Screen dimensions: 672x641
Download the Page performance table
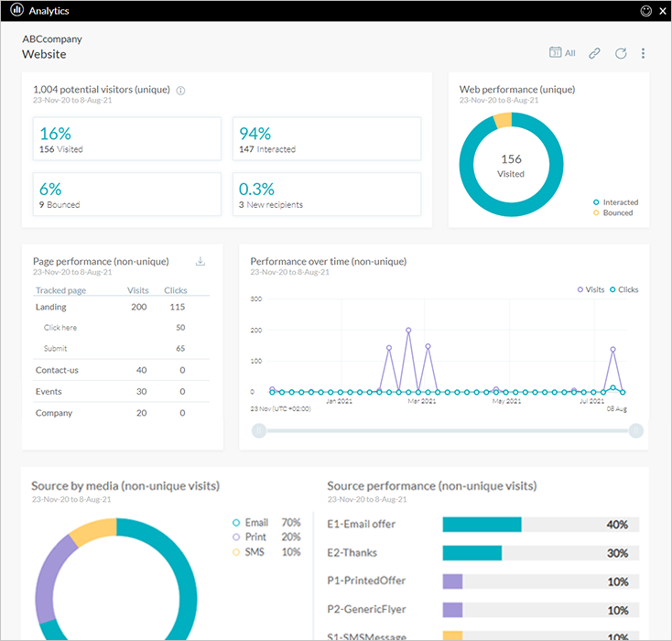(201, 261)
